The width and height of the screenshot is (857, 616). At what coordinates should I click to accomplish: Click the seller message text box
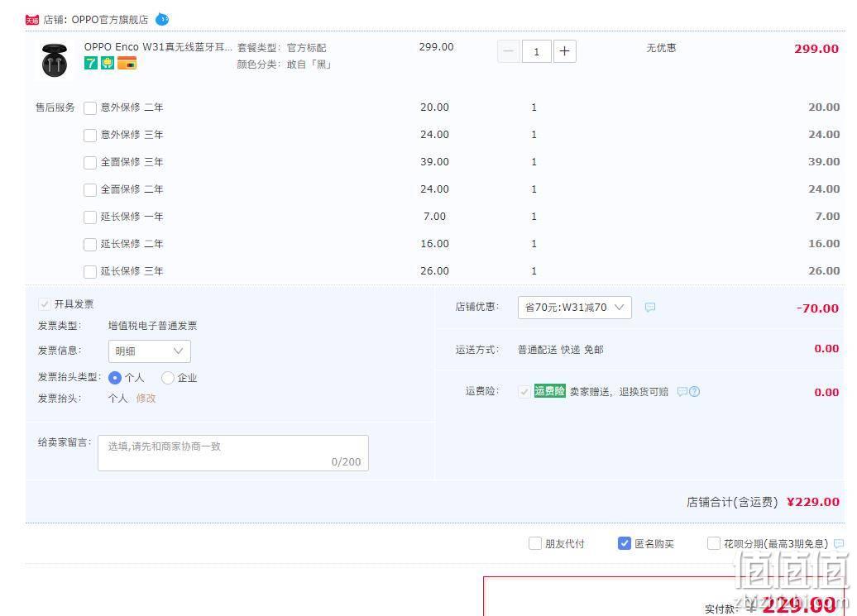(233, 453)
